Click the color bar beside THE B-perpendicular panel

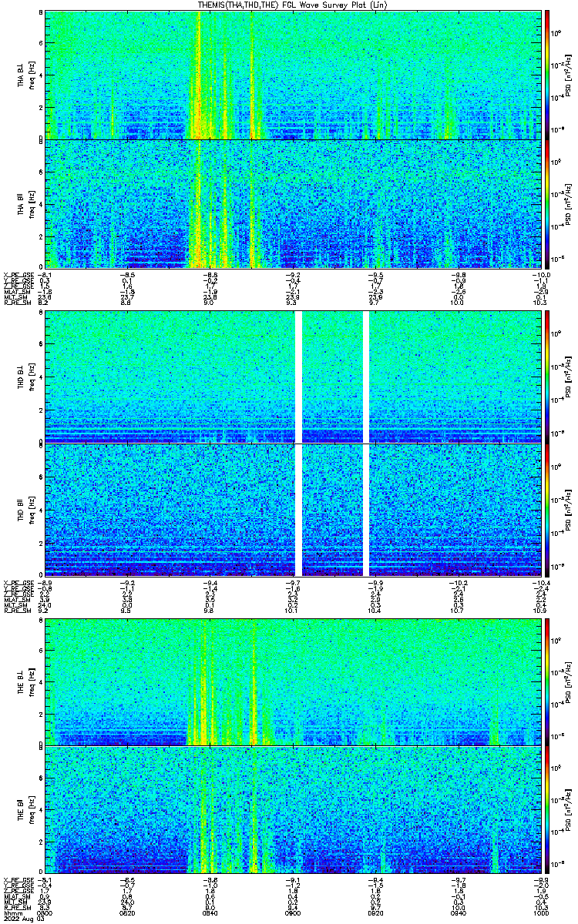tap(548, 681)
